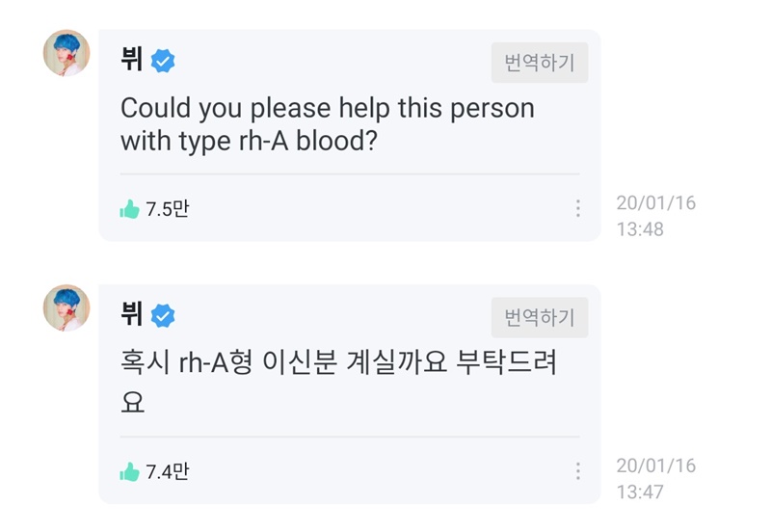The height and width of the screenshot is (532, 771).
Task: Select the 'Could you please help this person' message
Action: pos(327,123)
